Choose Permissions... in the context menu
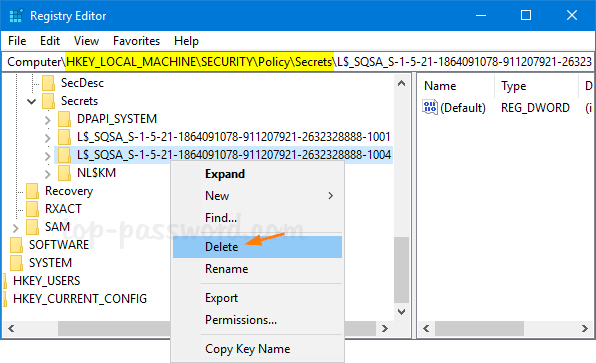Image resolution: width=596 pixels, height=363 pixels. click(x=258, y=320)
